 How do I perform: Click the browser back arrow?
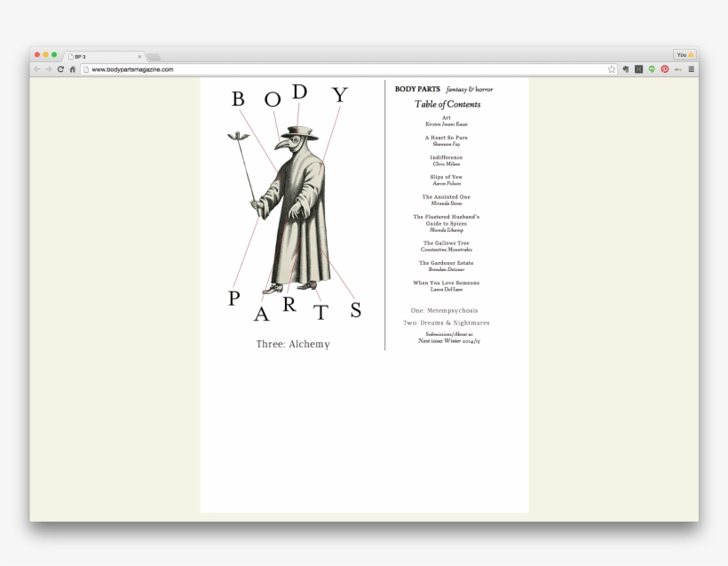37,69
